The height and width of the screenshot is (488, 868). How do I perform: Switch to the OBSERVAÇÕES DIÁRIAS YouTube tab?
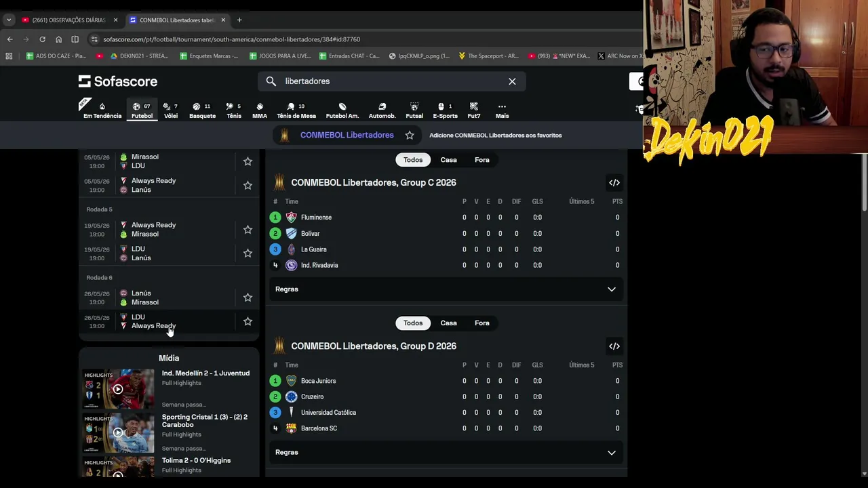point(68,20)
